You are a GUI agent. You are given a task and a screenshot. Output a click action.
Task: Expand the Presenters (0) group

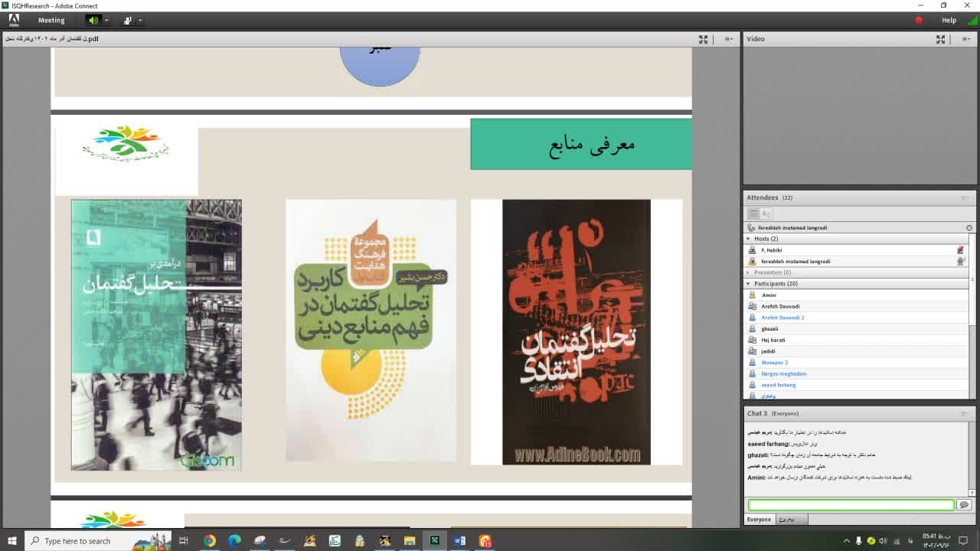(x=749, y=272)
